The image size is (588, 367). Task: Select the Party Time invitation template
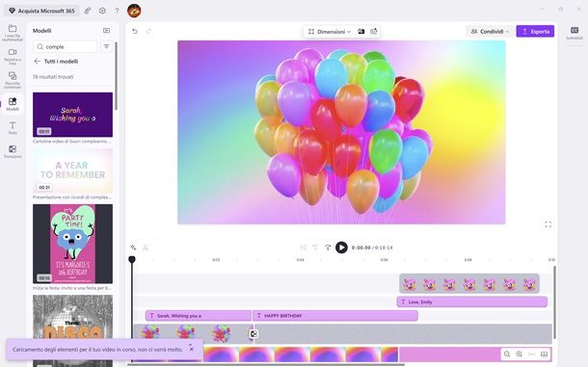pos(72,244)
